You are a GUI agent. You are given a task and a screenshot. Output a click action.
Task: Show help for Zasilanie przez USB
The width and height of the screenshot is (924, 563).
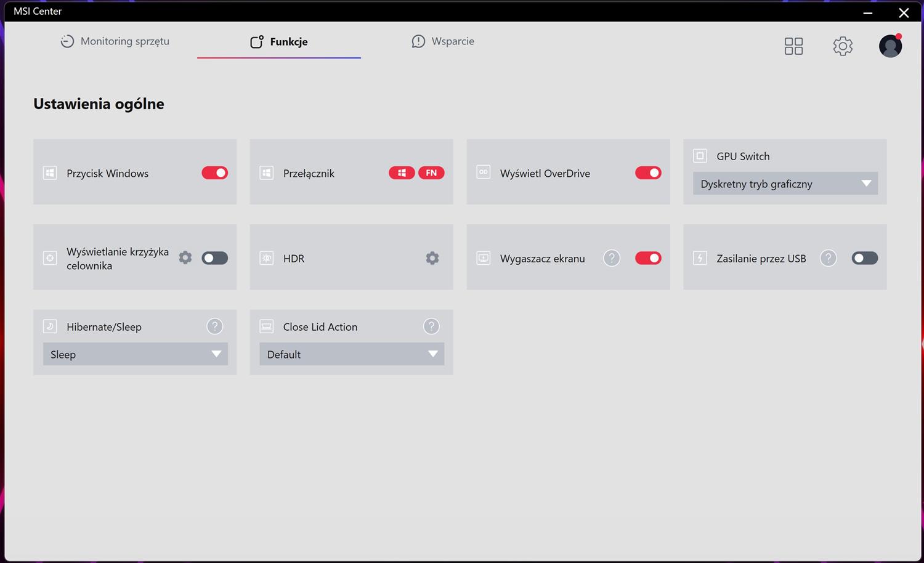[x=829, y=258]
